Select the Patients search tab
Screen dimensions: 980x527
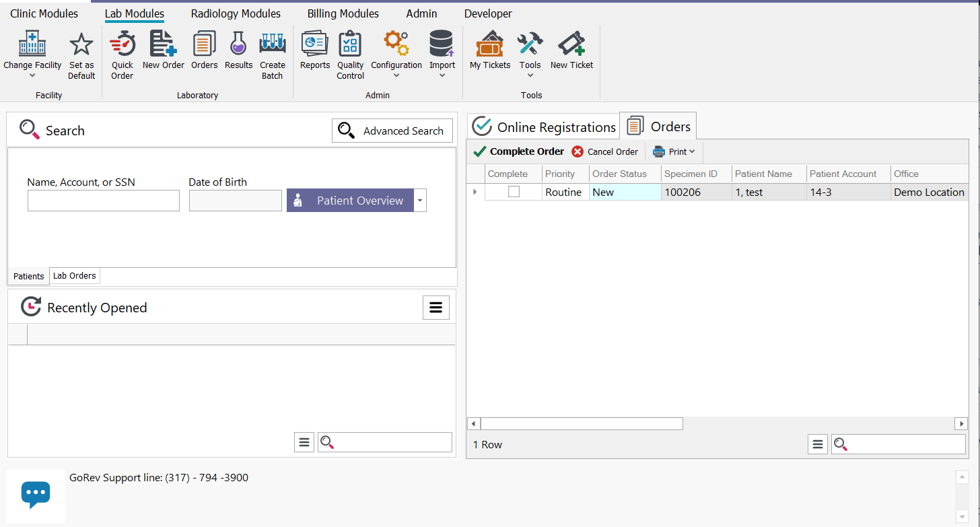click(29, 276)
